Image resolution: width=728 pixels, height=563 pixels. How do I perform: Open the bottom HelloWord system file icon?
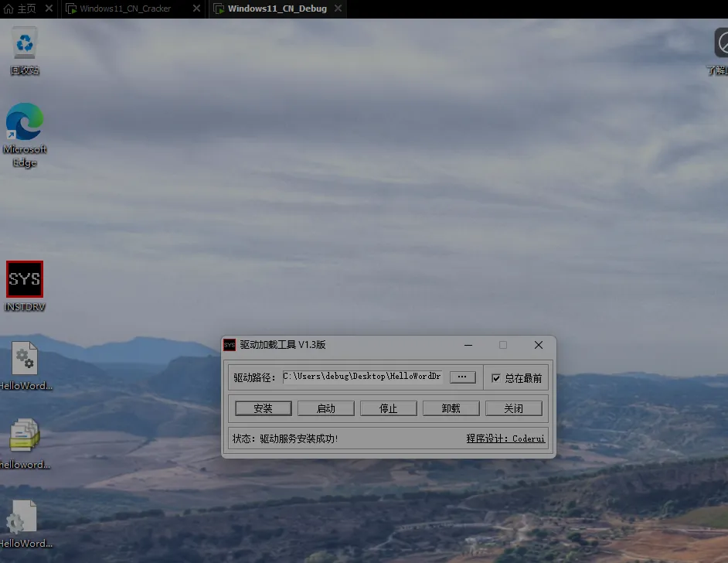click(24, 514)
